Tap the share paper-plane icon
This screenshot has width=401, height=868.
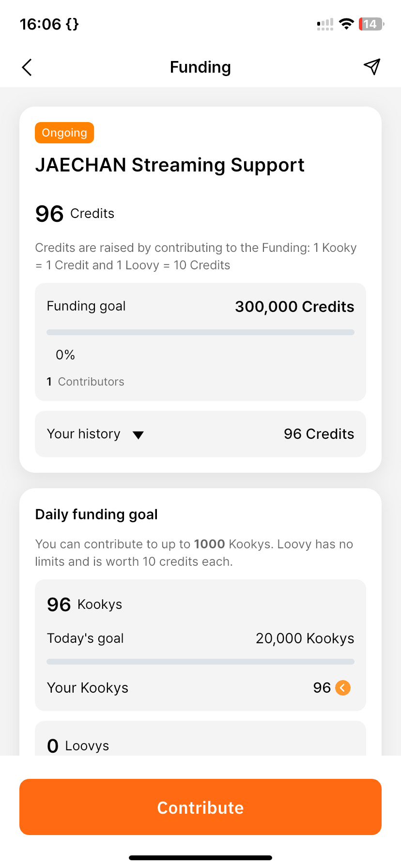pos(372,67)
